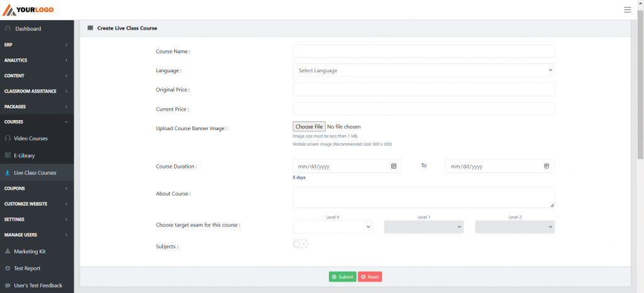Expand the ERP sidebar section
Screen dimensions: 644x293
pos(37,45)
